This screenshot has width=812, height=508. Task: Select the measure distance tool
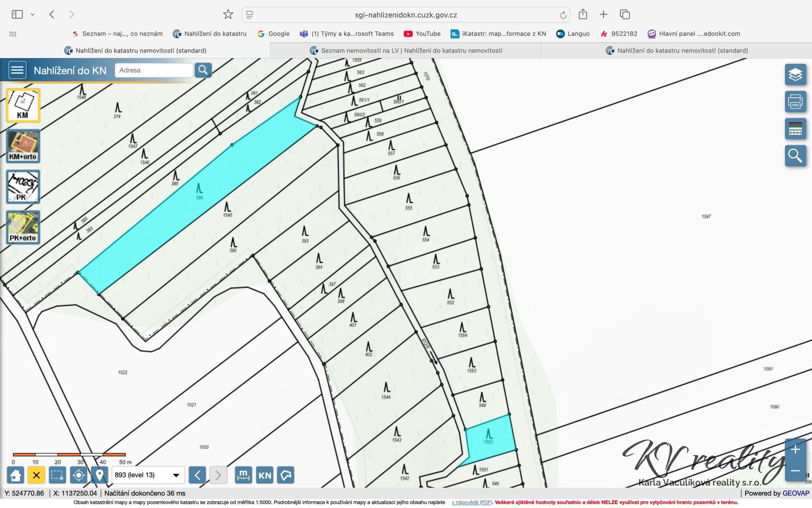pos(243,475)
